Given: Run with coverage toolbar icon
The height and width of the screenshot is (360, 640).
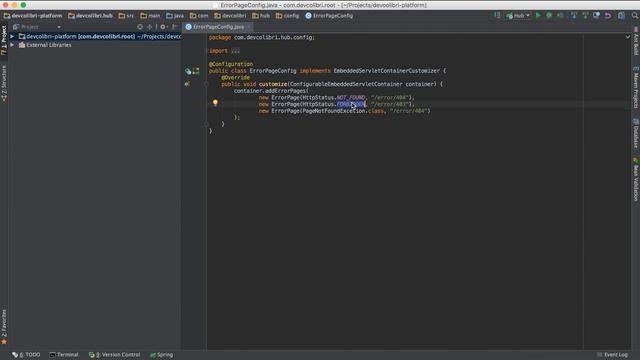Looking at the screenshot, I should coord(560,16).
